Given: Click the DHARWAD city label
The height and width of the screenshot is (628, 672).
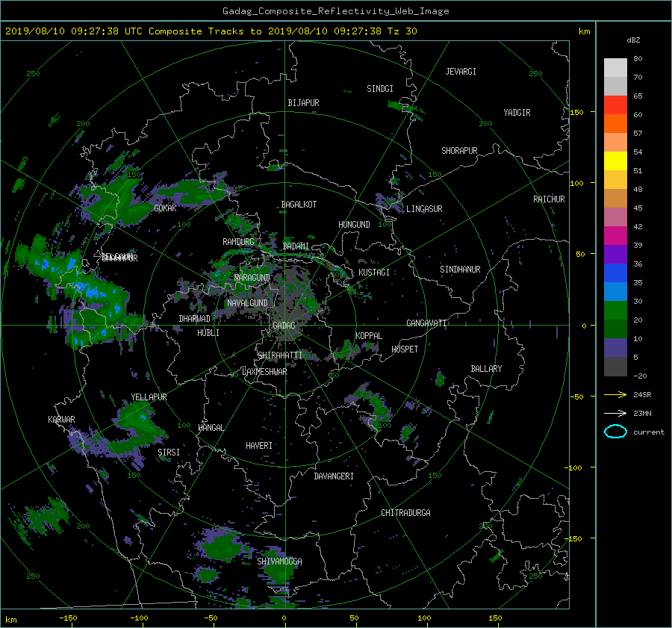Looking at the screenshot, I should click(195, 319).
